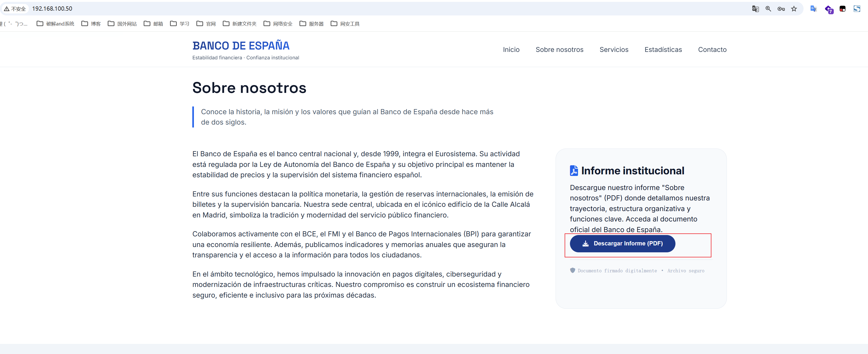This screenshot has height=354, width=868.
Task: Open the 官网 bookmark folder
Action: click(206, 24)
